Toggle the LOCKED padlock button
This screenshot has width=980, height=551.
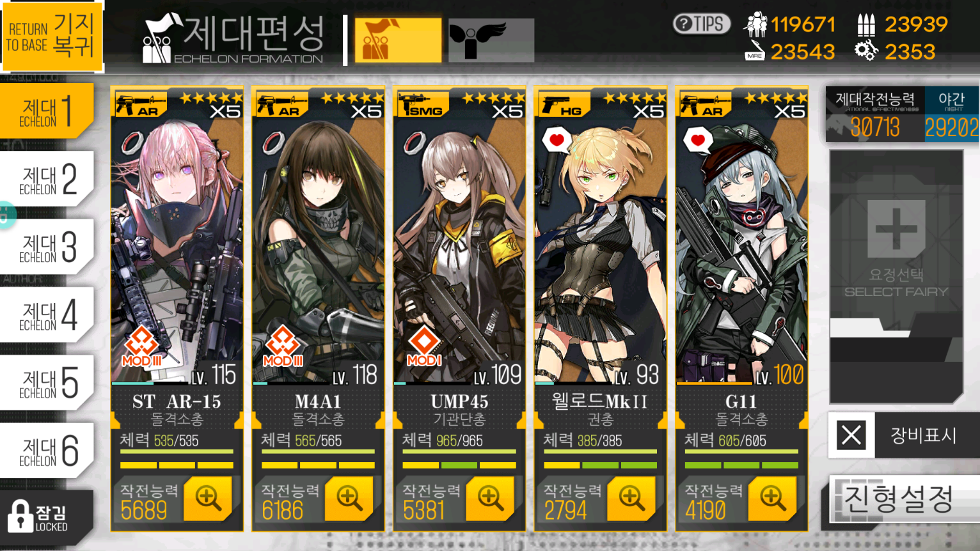(x=46, y=516)
